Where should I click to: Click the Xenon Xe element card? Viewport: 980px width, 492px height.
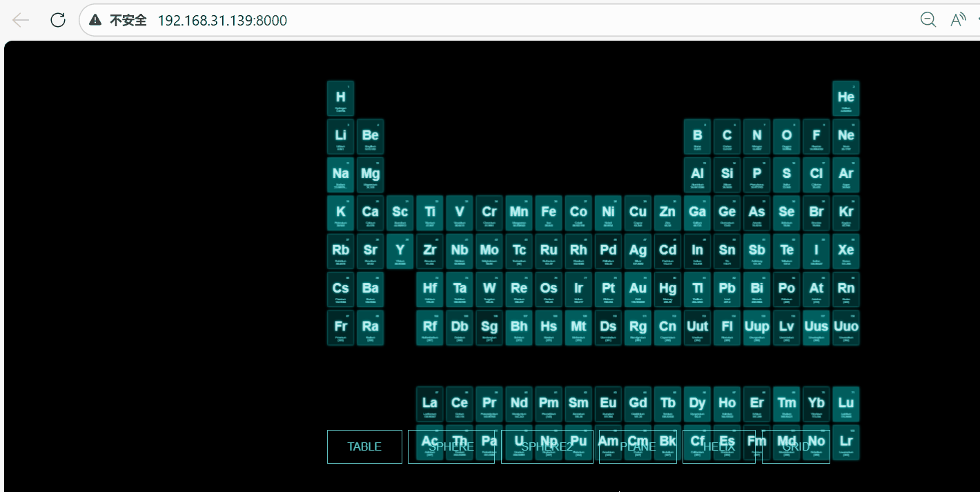(x=846, y=251)
